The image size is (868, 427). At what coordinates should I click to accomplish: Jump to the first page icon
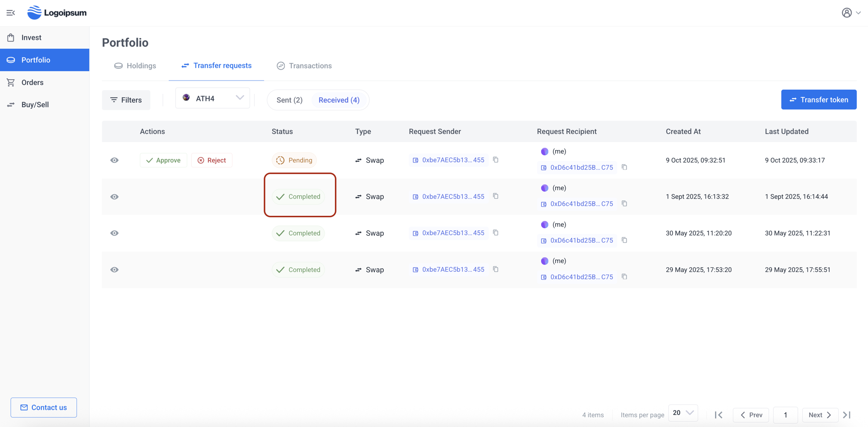click(x=718, y=415)
